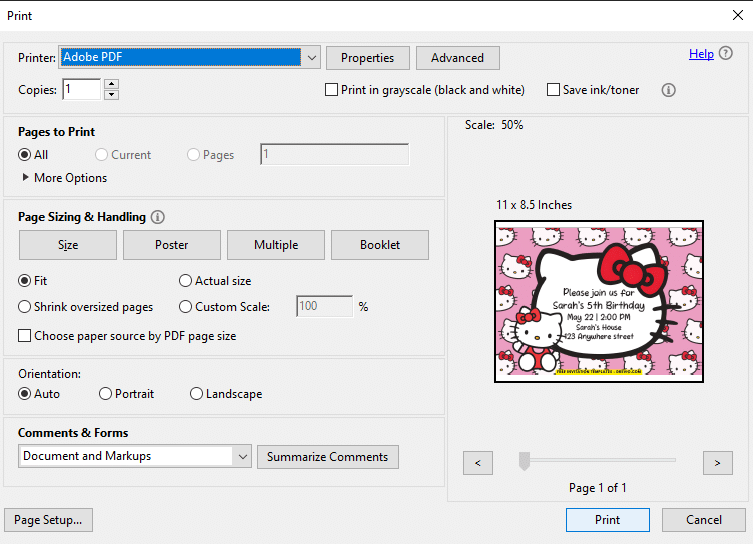The width and height of the screenshot is (753, 544).
Task: Close the Print dialog
Action: (738, 15)
